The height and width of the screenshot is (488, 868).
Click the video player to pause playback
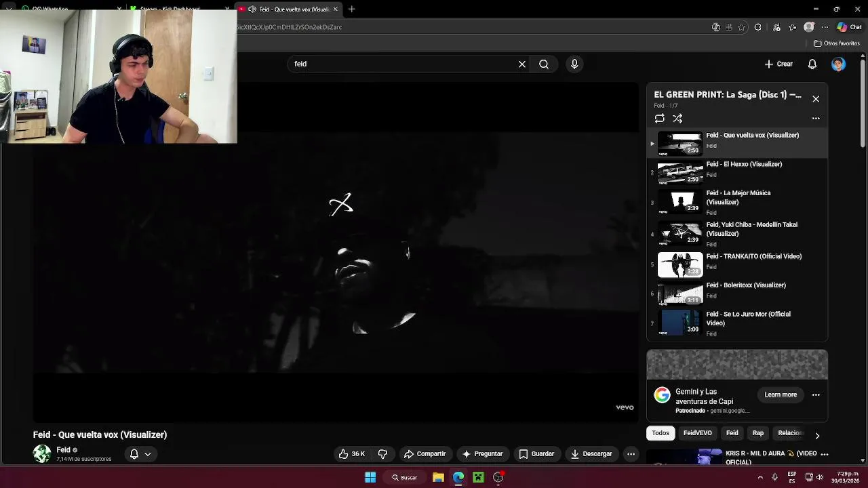(336, 252)
